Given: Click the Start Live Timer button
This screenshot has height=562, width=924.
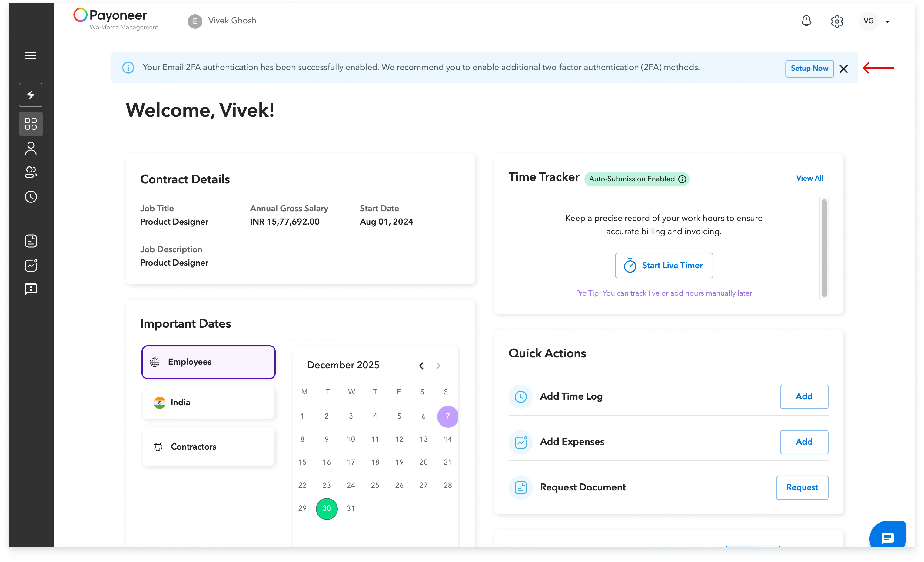Looking at the screenshot, I should click(664, 266).
